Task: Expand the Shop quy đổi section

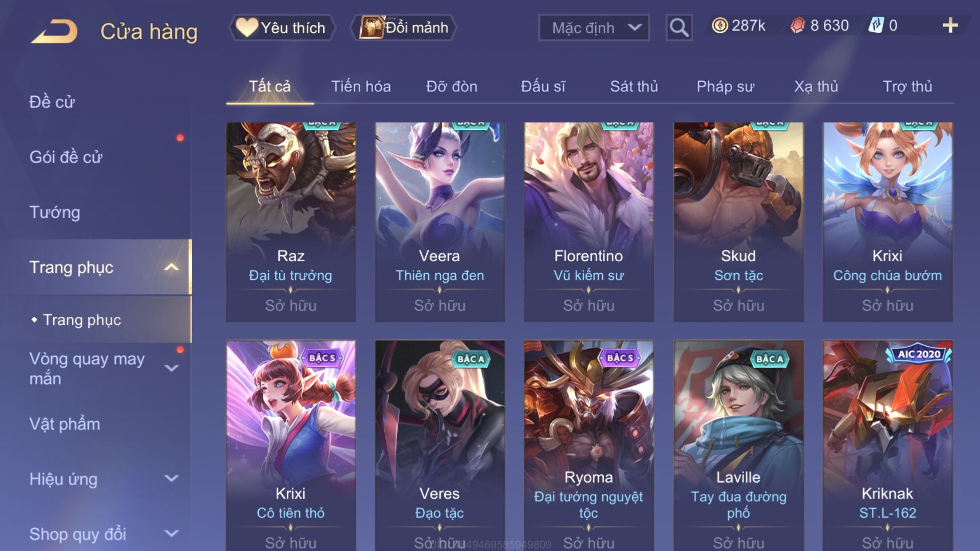Action: point(171,534)
